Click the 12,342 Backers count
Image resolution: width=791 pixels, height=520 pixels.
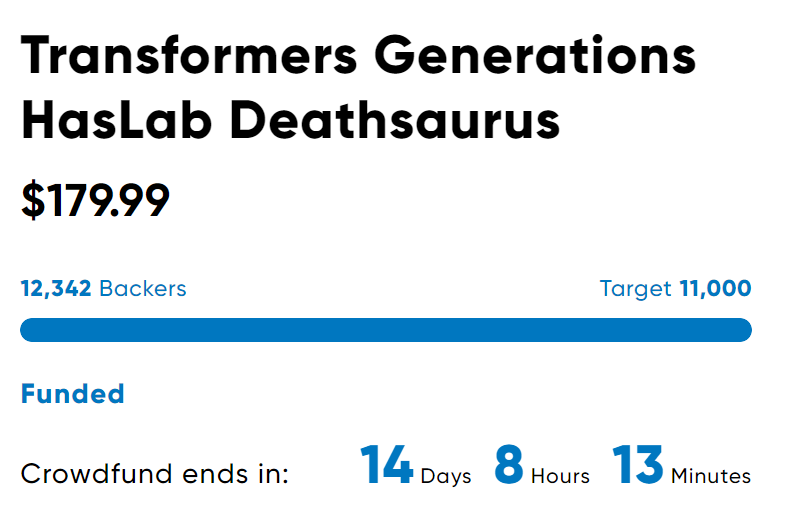click(103, 288)
